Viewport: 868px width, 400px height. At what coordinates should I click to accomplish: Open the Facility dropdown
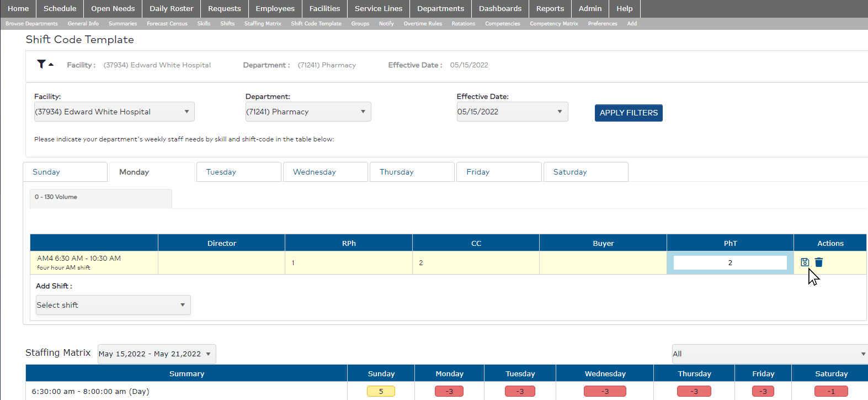[114, 112]
